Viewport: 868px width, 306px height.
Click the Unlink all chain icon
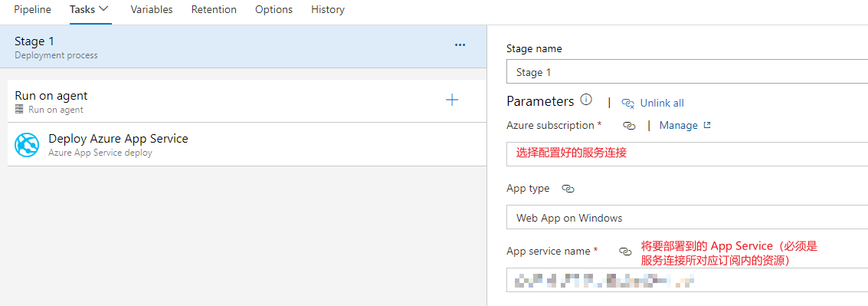627,103
